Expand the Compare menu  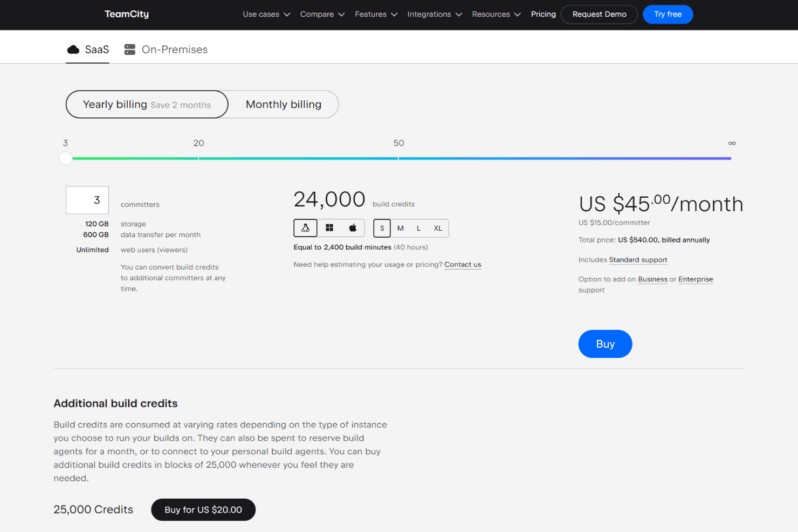[x=322, y=15]
